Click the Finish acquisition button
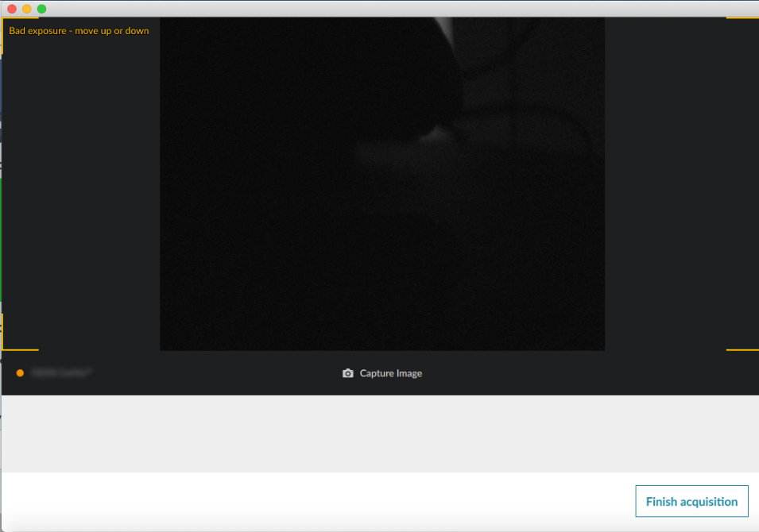The height and width of the screenshot is (532, 759). 691,502
